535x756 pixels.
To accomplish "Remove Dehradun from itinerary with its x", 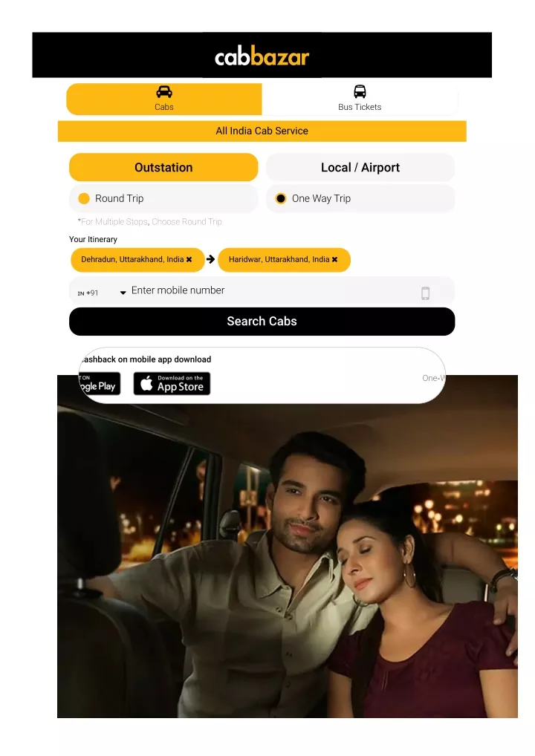I will pyautogui.click(x=189, y=259).
